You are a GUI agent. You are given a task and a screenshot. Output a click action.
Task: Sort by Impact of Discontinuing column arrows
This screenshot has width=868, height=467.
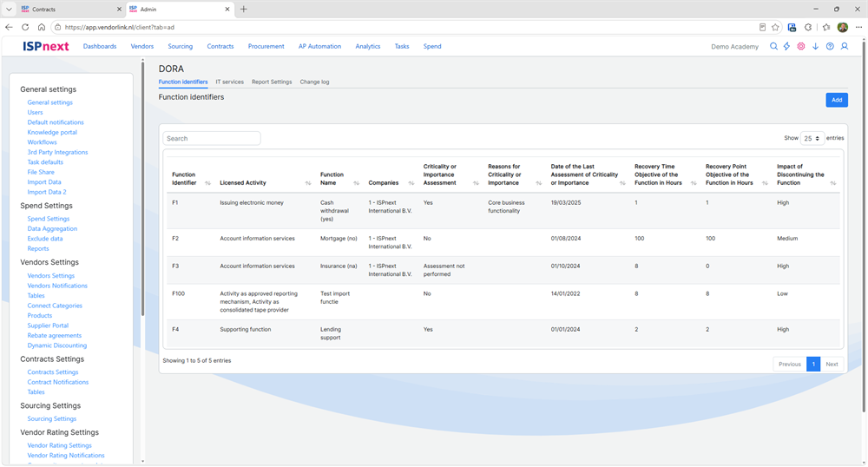pyautogui.click(x=833, y=183)
